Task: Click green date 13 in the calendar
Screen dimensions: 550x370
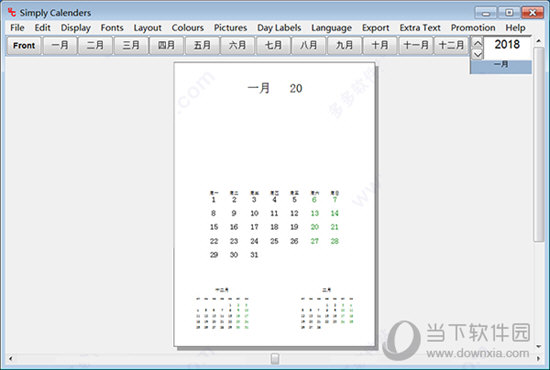Action: point(315,213)
